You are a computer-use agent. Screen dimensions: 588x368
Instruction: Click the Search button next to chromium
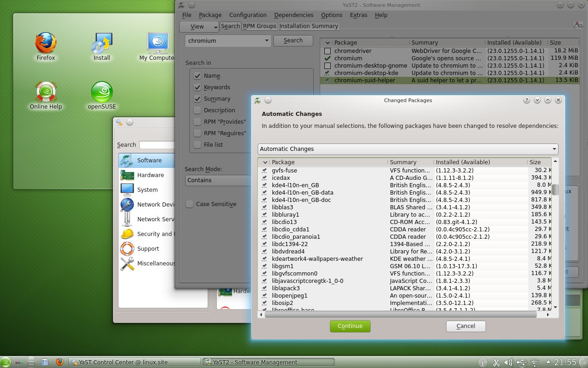pos(293,40)
